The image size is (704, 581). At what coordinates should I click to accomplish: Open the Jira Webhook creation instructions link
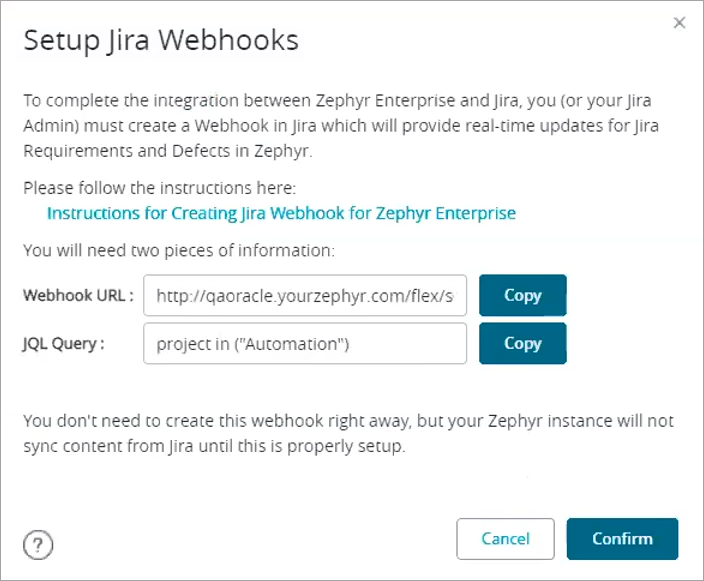pos(281,213)
